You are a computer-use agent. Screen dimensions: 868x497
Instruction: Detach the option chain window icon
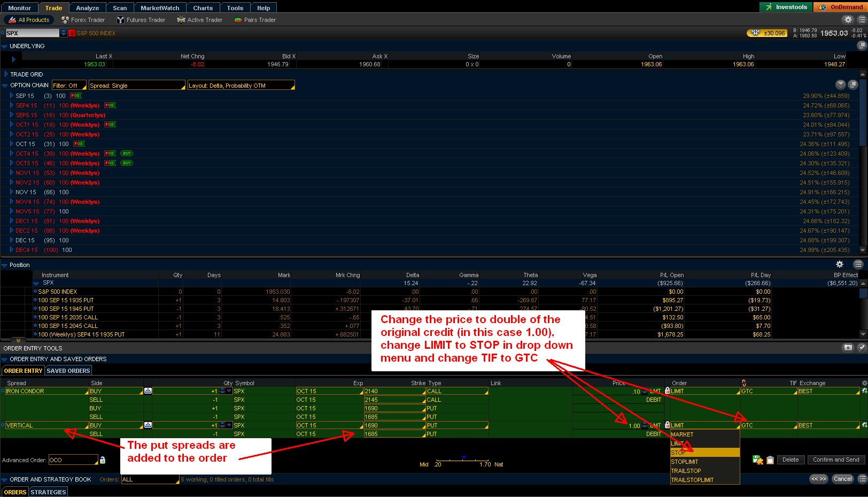point(853,85)
